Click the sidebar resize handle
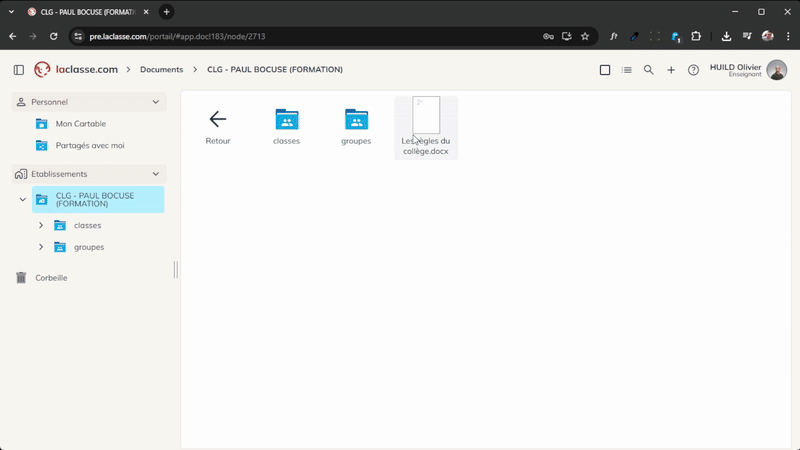 click(176, 269)
